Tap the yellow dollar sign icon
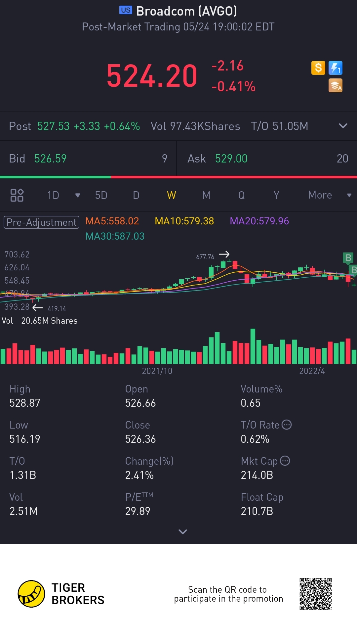The image size is (357, 644). tap(318, 68)
